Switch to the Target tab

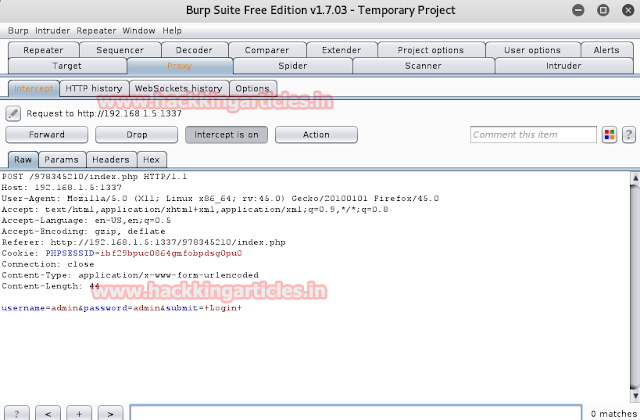pyautogui.click(x=67, y=66)
